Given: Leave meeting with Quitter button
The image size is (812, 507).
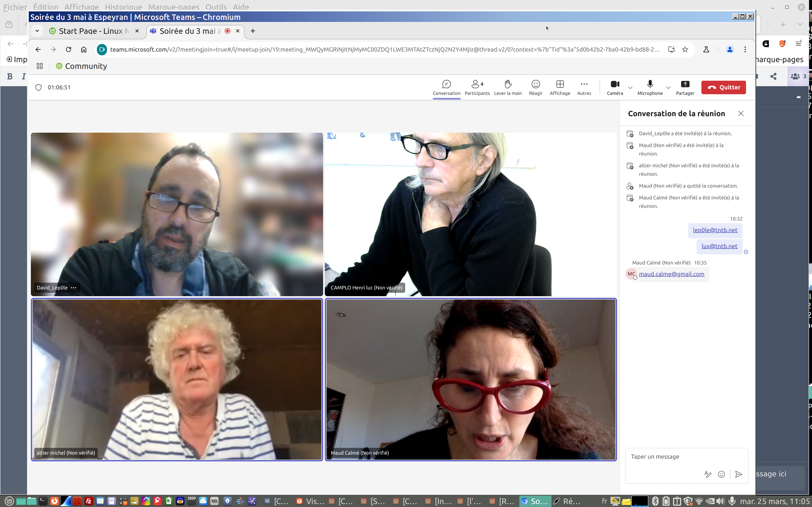Looking at the screenshot, I should (x=723, y=87).
